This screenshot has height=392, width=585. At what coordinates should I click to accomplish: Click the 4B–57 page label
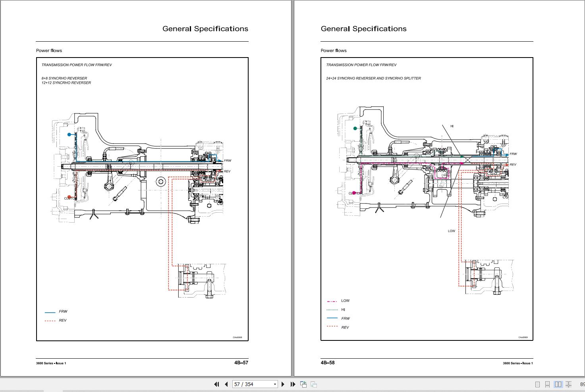[x=241, y=363]
